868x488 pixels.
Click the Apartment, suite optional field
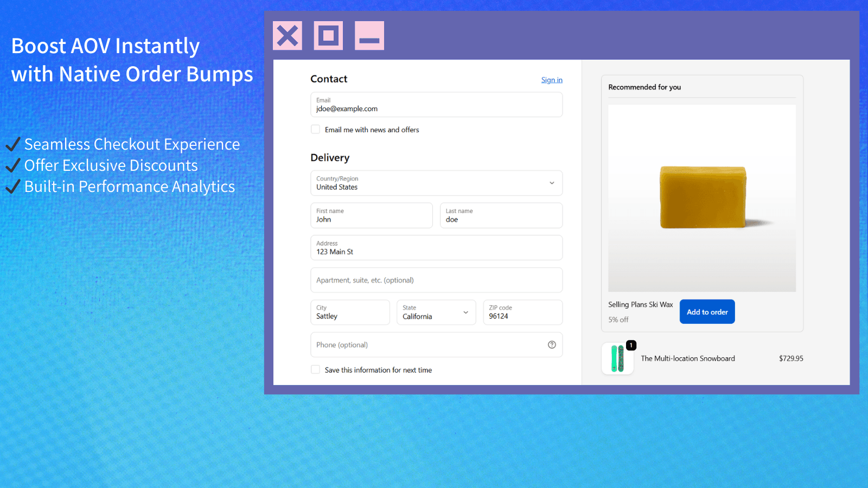[x=437, y=280]
